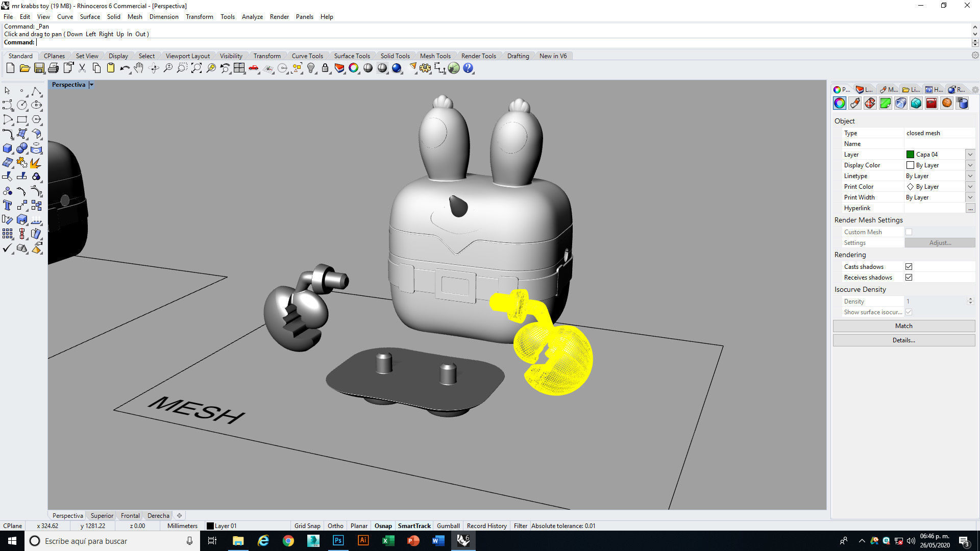The height and width of the screenshot is (551, 980).
Task: Click the blue sphere render icon
Action: [x=397, y=68]
